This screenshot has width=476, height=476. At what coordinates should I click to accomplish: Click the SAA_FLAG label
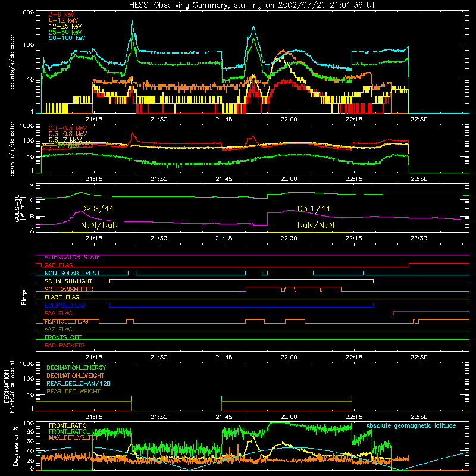(x=58, y=314)
